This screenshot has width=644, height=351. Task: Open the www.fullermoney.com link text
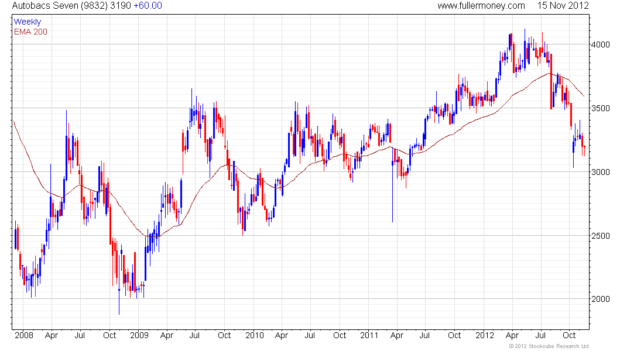click(x=481, y=6)
